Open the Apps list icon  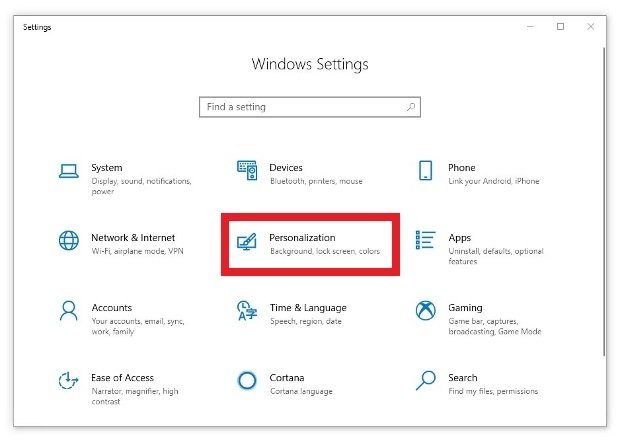[425, 240]
